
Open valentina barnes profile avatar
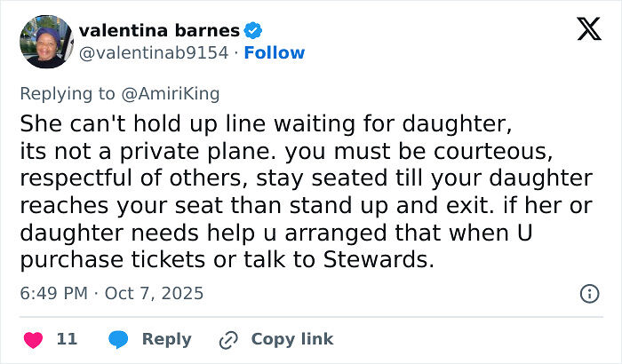44,42
